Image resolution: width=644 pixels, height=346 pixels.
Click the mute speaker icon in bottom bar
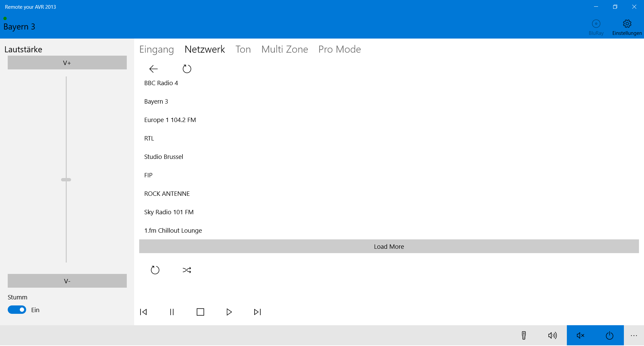coord(581,336)
